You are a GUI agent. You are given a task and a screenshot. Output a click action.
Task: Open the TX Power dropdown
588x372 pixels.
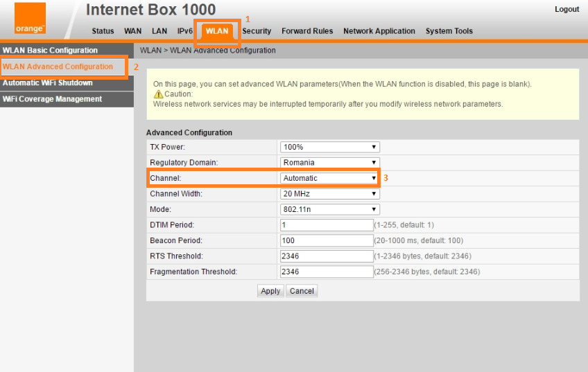pos(329,147)
